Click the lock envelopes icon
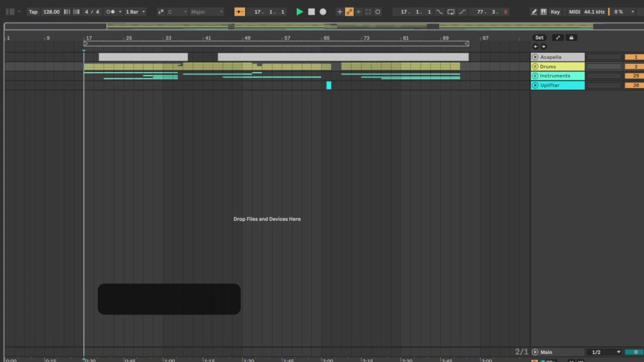This screenshot has width=644, height=362. pos(571,38)
